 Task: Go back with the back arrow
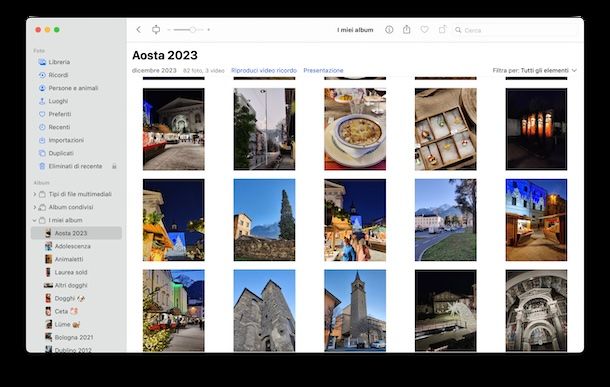tap(138, 30)
